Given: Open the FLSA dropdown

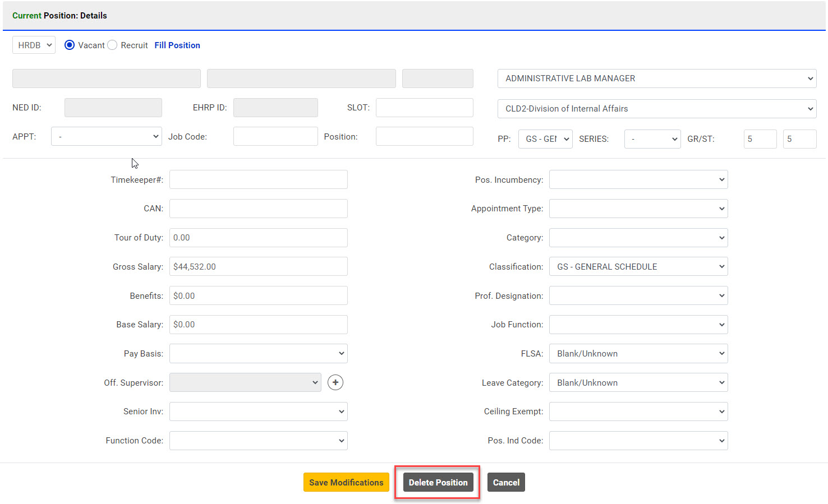Looking at the screenshot, I should coord(638,353).
